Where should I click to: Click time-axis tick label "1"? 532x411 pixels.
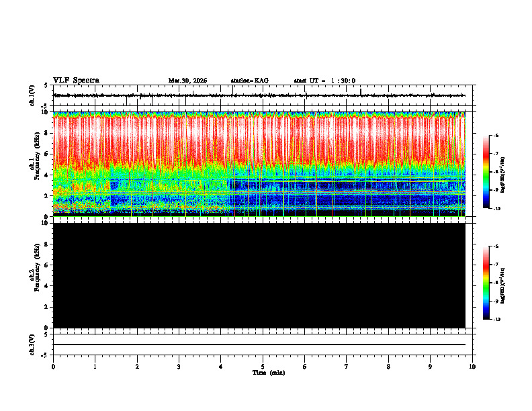click(x=95, y=367)
